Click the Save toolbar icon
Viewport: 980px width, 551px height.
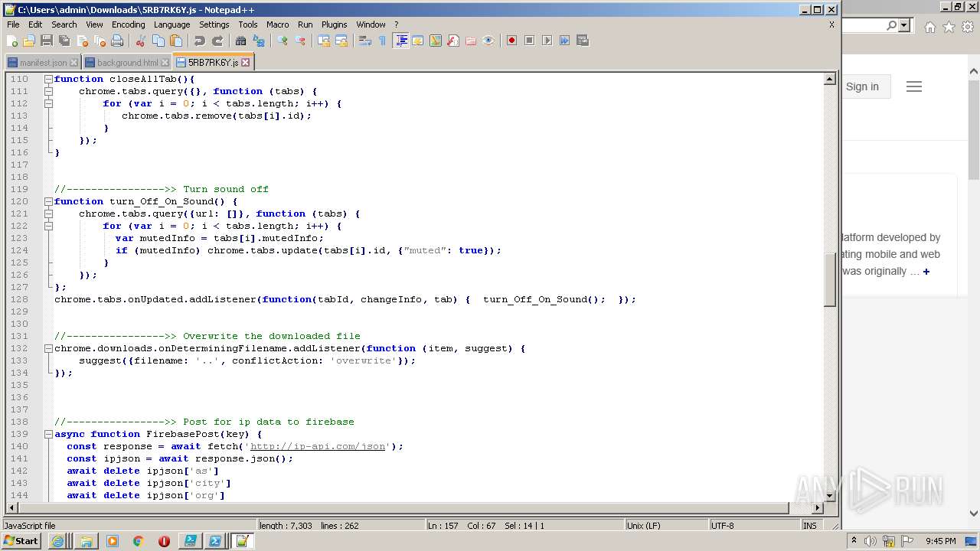[x=47, y=41]
